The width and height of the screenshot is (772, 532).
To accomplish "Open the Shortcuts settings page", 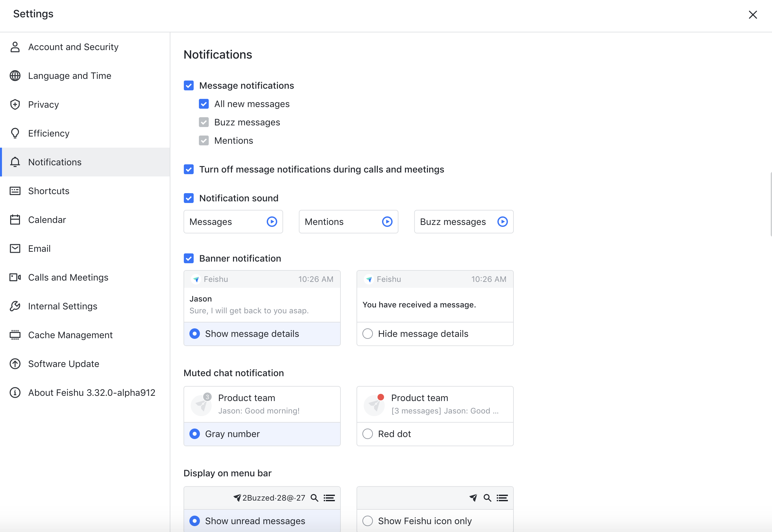I will click(x=85, y=191).
